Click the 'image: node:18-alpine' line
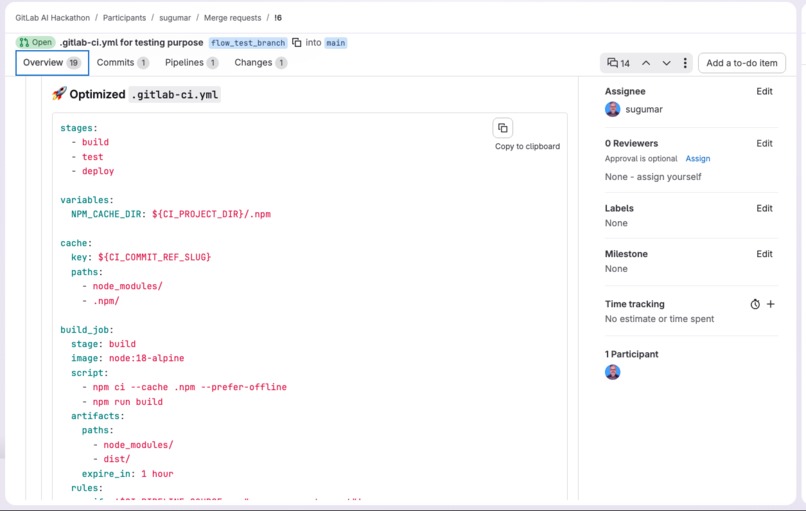 tap(127, 358)
